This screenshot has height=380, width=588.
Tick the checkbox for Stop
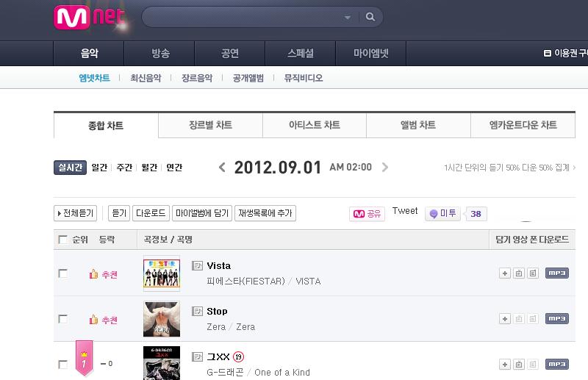coord(63,319)
